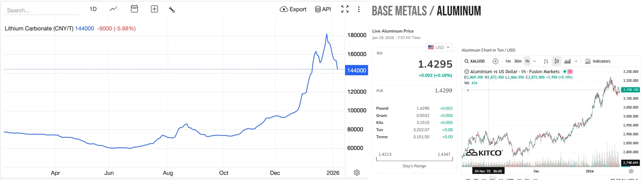Open the Indicators panel

(x=598, y=61)
